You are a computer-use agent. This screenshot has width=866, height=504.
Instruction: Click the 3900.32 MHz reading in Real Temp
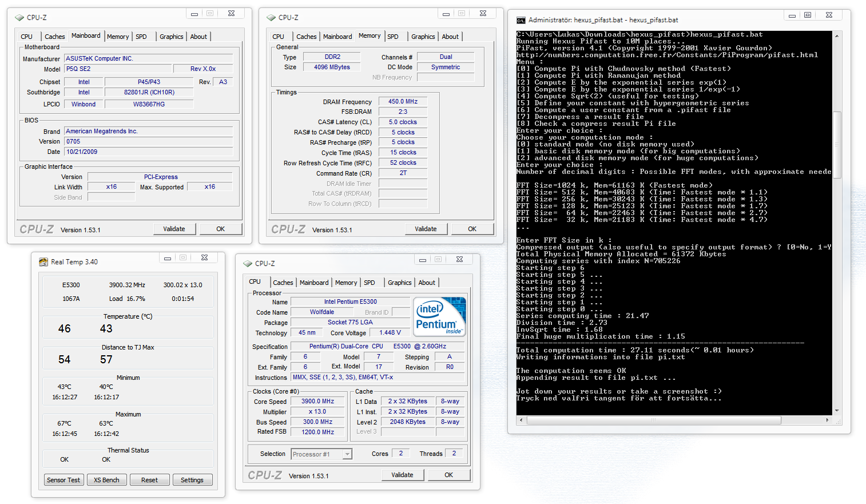coord(127,285)
